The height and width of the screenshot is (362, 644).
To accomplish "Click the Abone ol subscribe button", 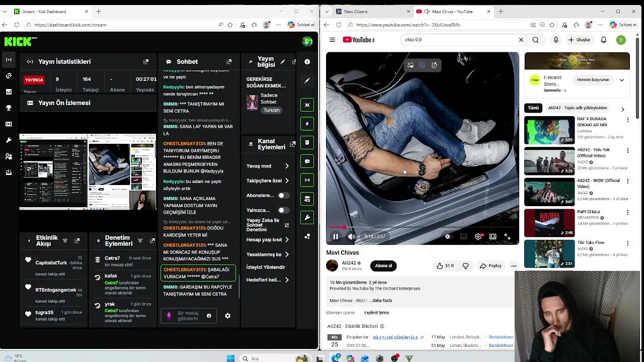I will 383,265.
